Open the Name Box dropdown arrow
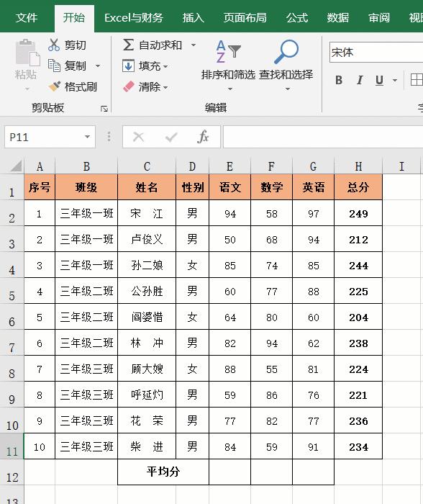The width and height of the screenshot is (423, 504). [87, 137]
